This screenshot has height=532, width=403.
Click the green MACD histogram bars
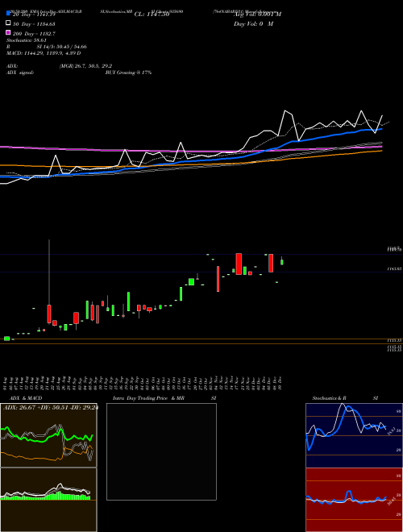tap(46, 496)
